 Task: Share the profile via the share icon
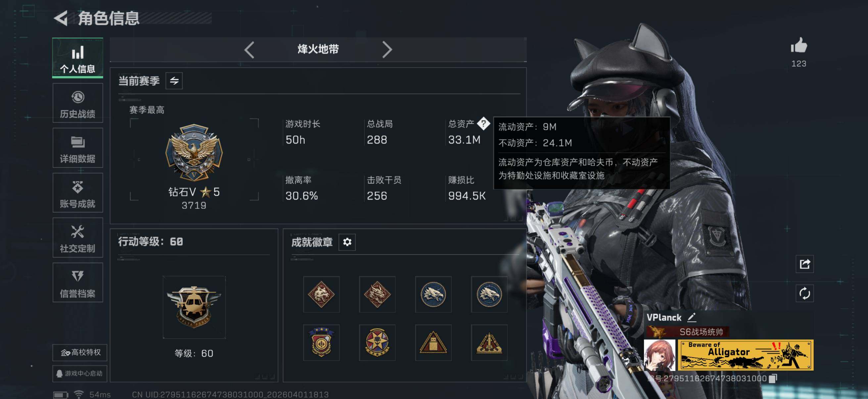tap(805, 264)
